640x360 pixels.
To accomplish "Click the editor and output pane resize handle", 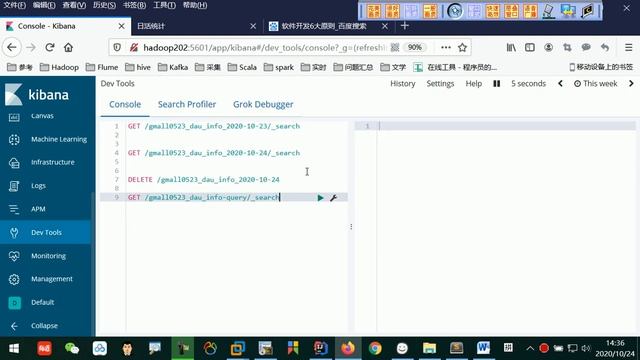I will point(351,227).
